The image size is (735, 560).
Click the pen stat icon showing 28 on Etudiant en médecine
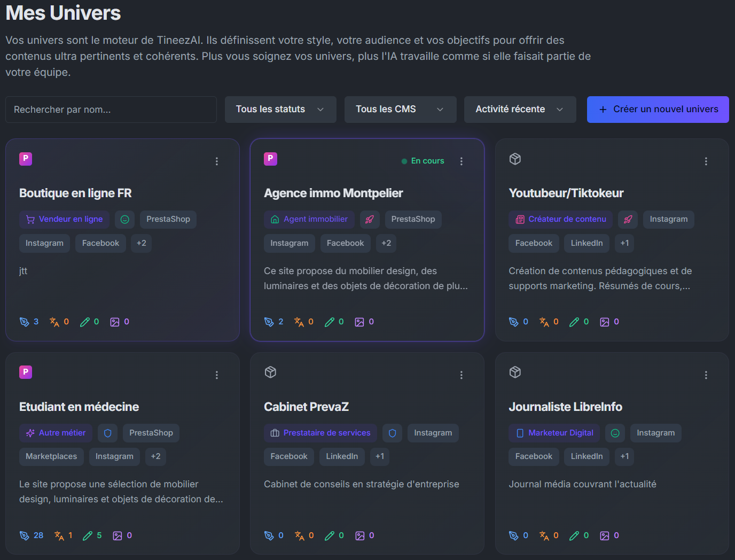[25, 535]
